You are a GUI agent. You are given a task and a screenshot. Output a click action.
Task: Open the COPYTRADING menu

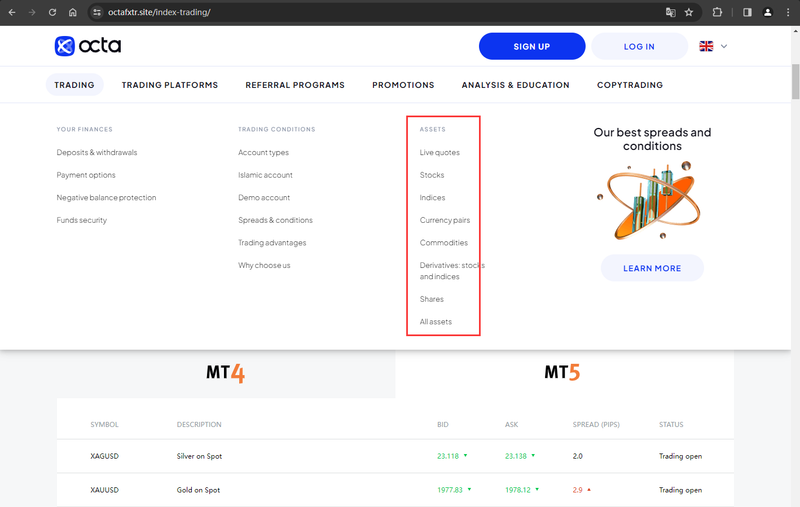[630, 85]
